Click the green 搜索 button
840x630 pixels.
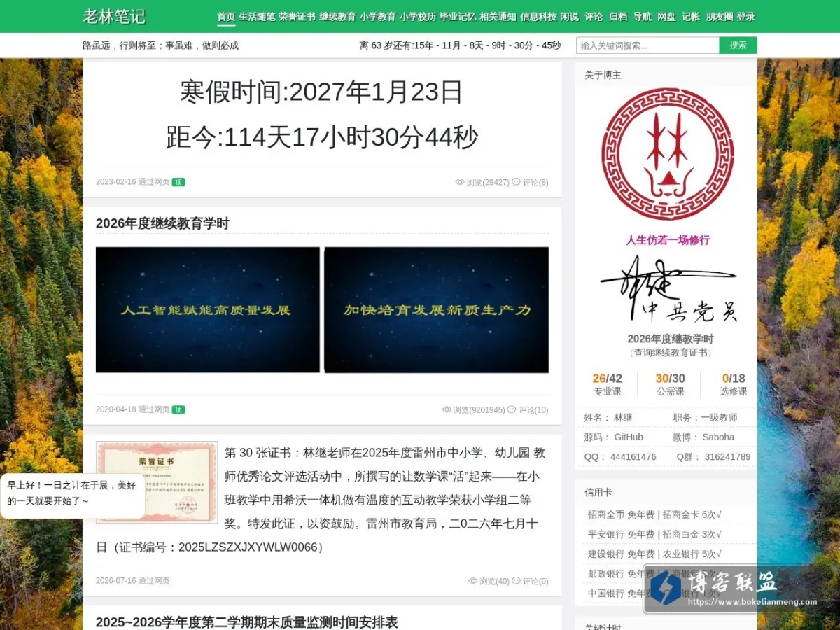coord(738,45)
